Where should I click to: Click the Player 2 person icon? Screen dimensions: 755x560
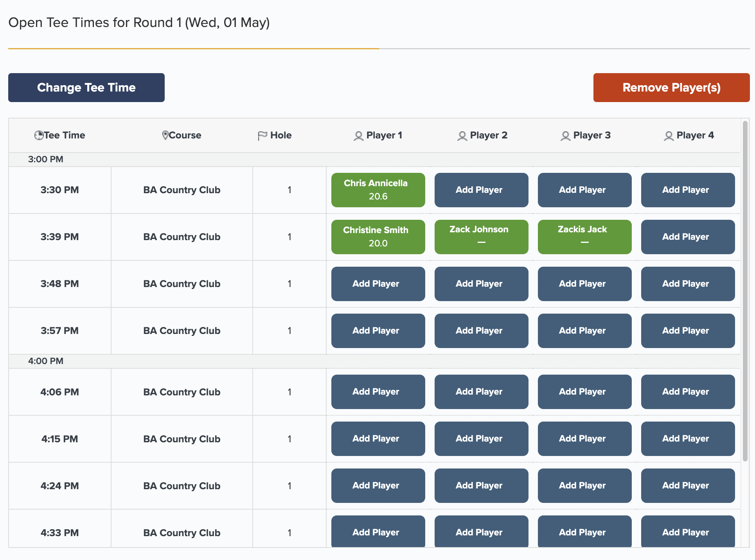coord(462,136)
